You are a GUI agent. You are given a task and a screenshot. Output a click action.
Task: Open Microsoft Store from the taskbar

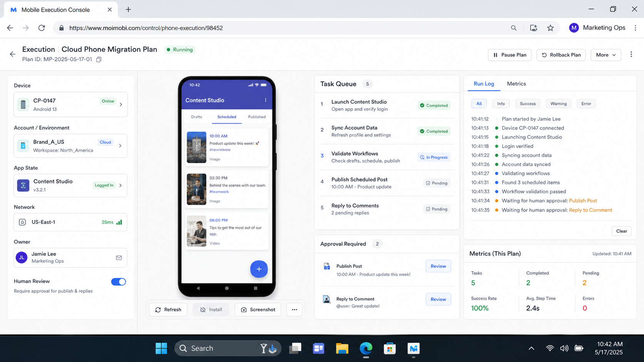point(390,348)
